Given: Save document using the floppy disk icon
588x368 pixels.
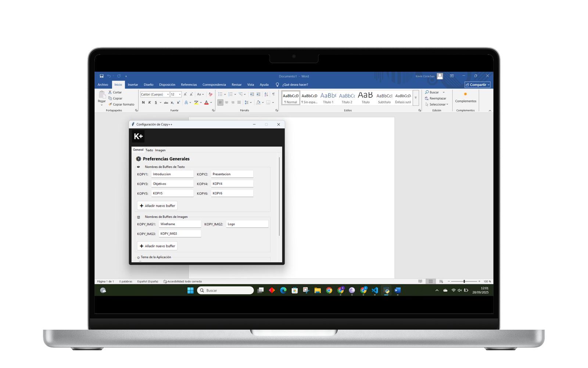Looking at the screenshot, I should click(101, 76).
